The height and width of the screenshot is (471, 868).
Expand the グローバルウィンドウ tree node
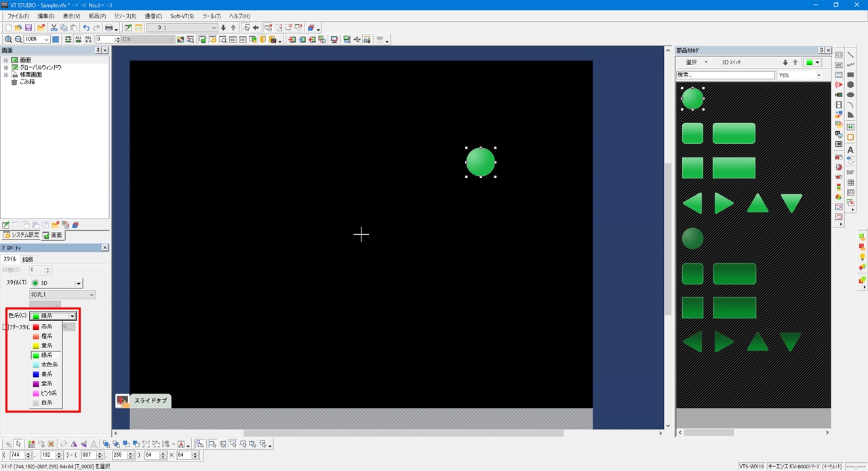(x=6, y=67)
